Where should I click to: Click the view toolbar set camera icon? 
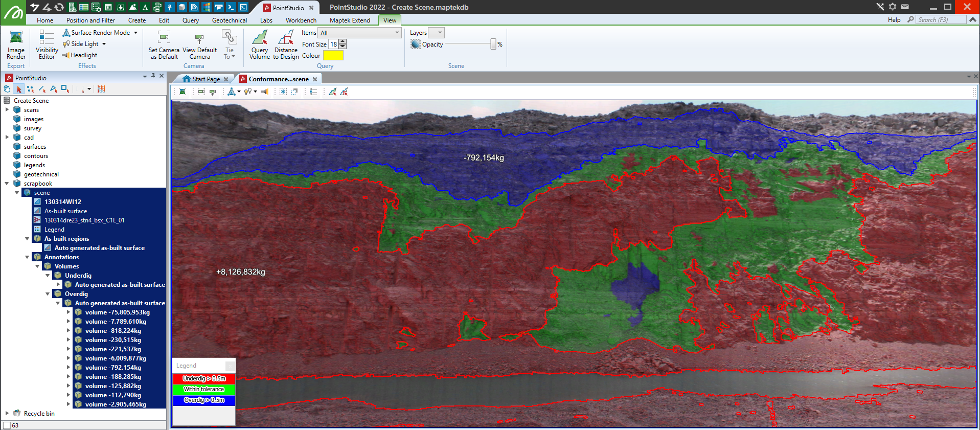(x=201, y=92)
